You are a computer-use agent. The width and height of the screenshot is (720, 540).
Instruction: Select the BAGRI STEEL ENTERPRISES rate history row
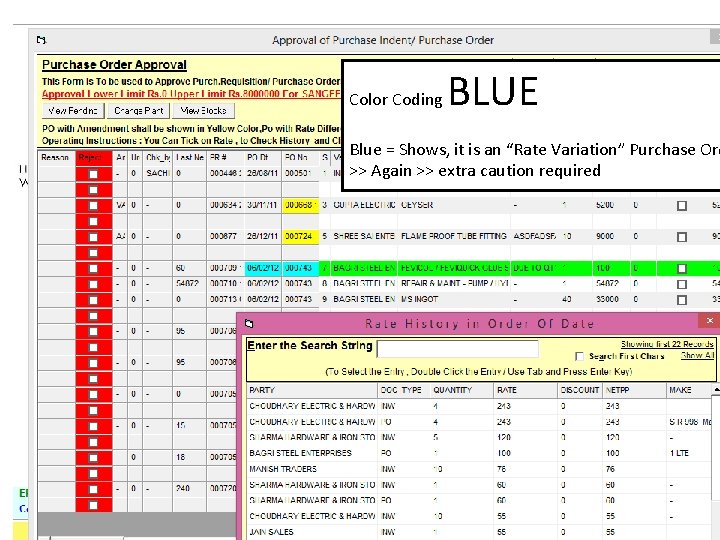coord(479,453)
